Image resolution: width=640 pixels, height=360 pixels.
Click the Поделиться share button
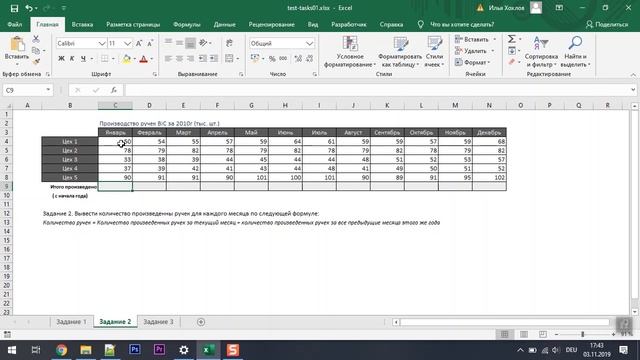(607, 24)
